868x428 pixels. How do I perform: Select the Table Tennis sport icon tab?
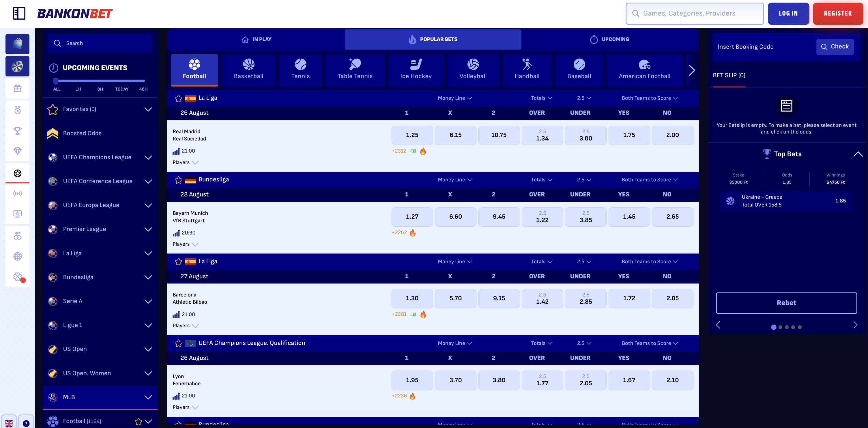[355, 70]
